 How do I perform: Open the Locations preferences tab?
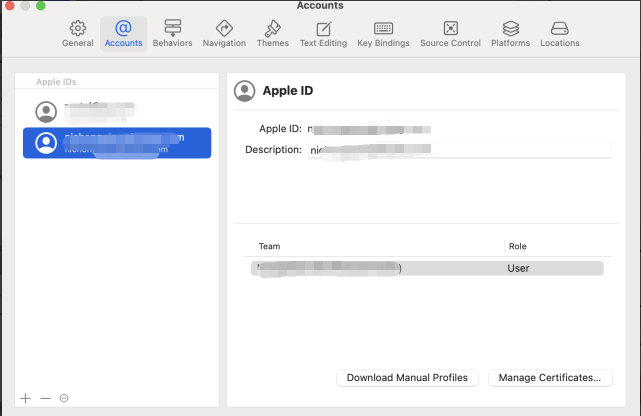(x=560, y=34)
